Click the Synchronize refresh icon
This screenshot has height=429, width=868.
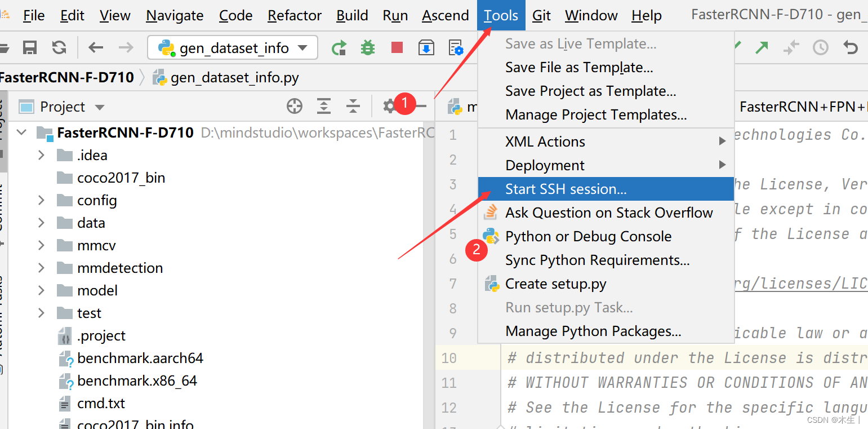coord(59,48)
